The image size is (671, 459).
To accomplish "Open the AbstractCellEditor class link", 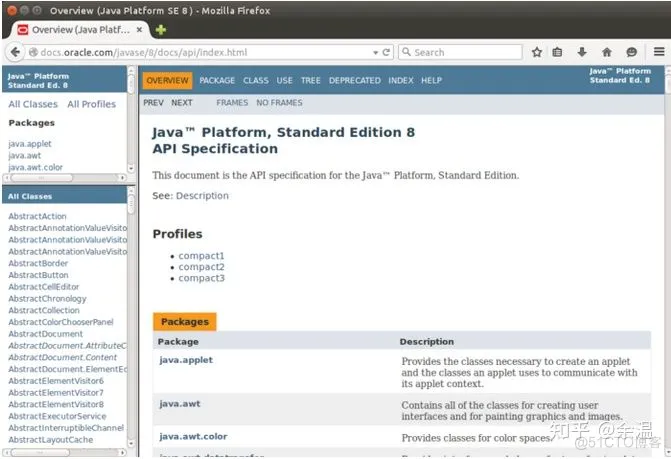I will (44, 287).
